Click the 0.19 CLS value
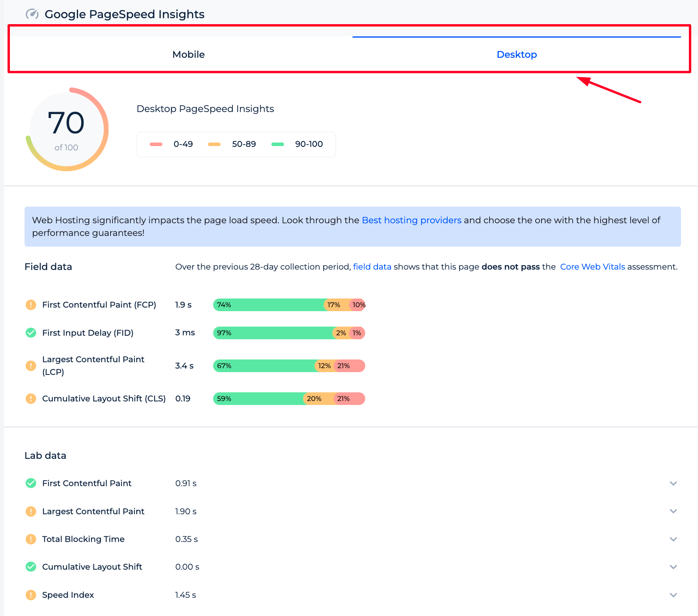Screen dimensions: 698x616 (x=183, y=399)
